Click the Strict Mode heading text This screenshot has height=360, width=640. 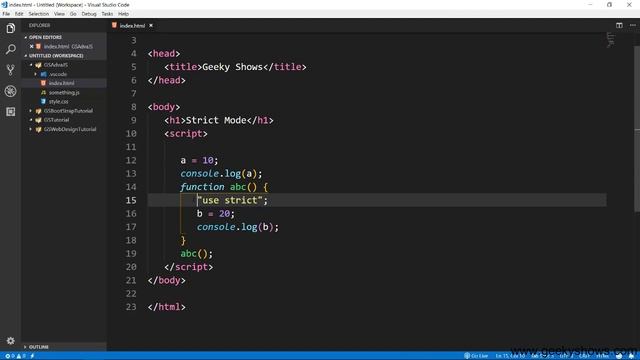pyautogui.click(x=216, y=120)
